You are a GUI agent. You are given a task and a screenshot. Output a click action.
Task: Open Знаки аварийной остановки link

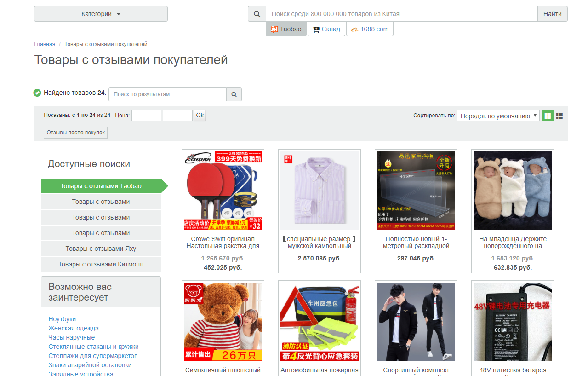point(90,365)
